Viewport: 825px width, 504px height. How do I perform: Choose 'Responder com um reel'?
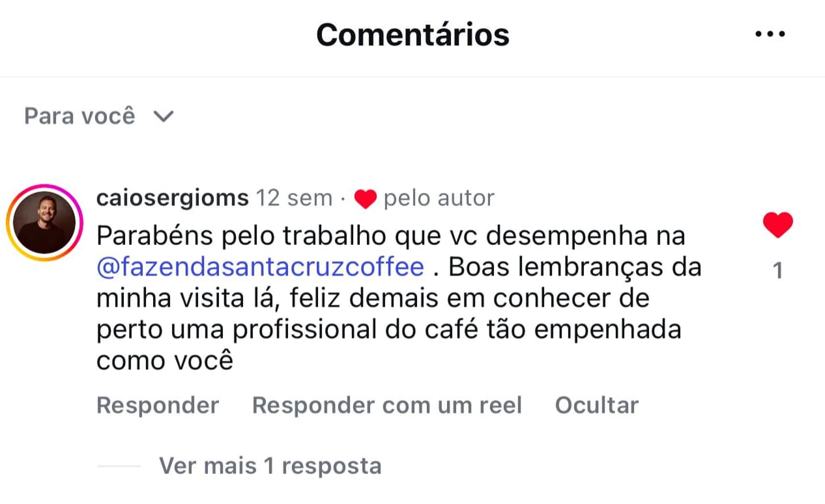tap(387, 405)
